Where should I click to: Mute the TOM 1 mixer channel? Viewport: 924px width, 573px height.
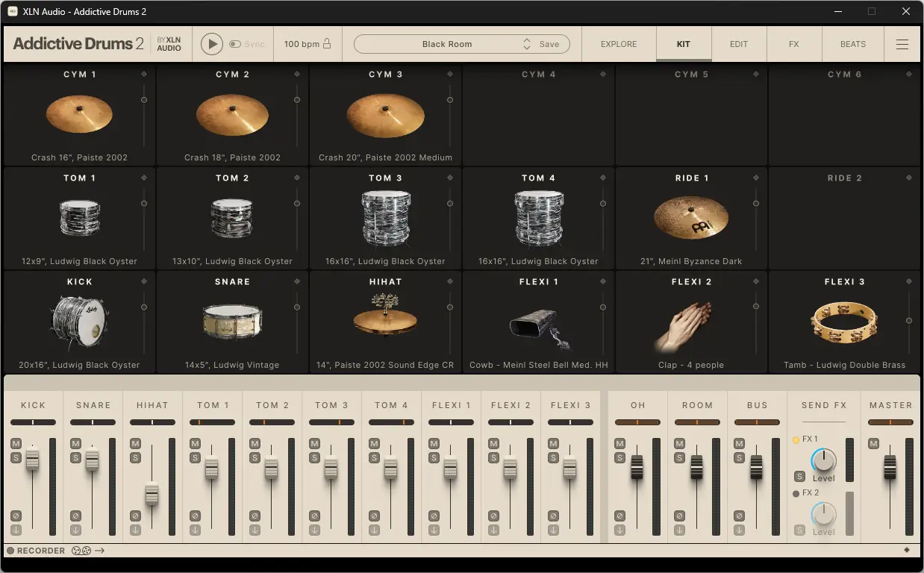tap(195, 444)
